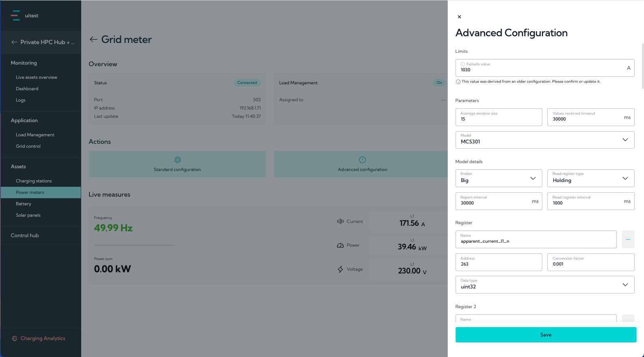Image resolution: width=644 pixels, height=357 pixels.
Task: Click the Standard configuration gear icon
Action: tap(177, 160)
